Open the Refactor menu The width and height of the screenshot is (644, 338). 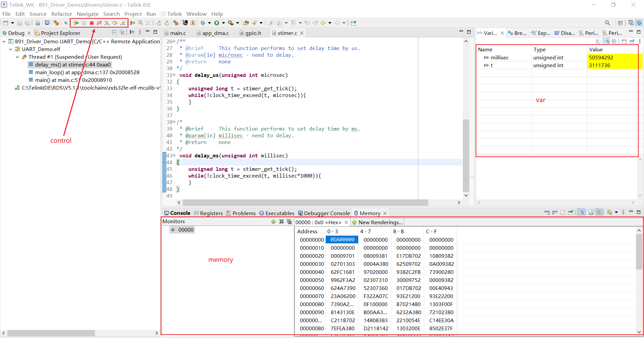click(x=62, y=14)
